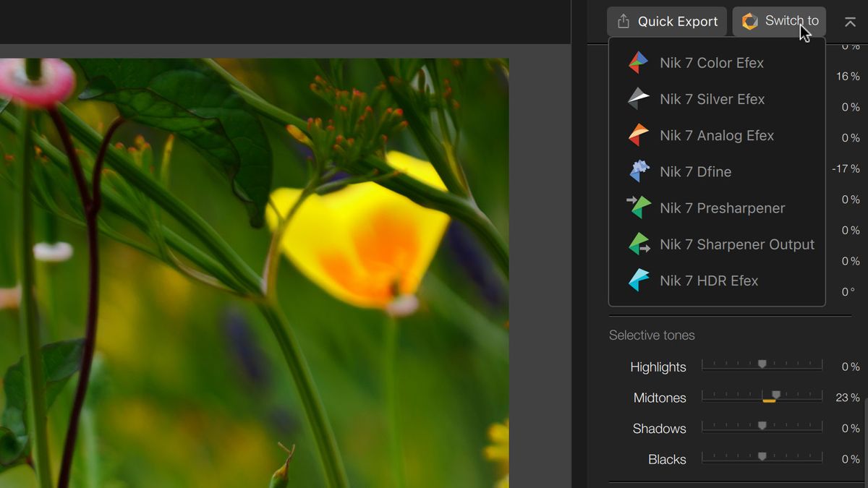Screen dimensions: 868x488
Task: Click the export arrow icon on Quick Export
Action: point(623,20)
